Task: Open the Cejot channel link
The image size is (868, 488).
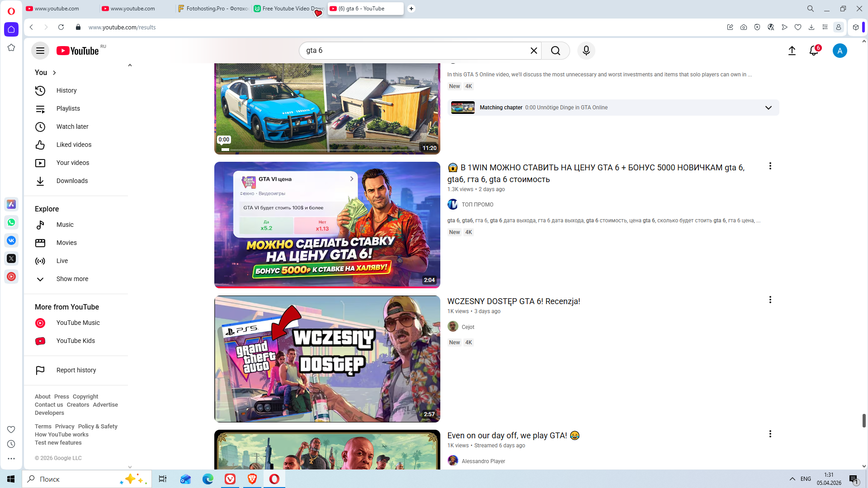Action: (x=467, y=327)
